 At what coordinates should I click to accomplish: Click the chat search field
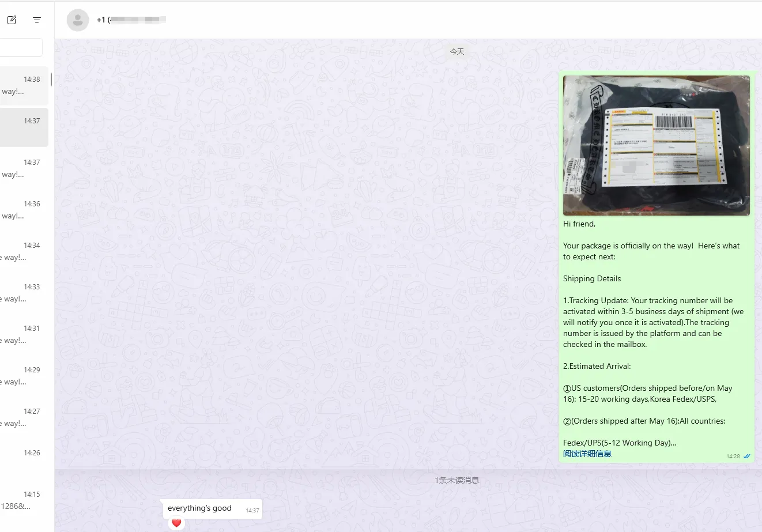click(21, 47)
